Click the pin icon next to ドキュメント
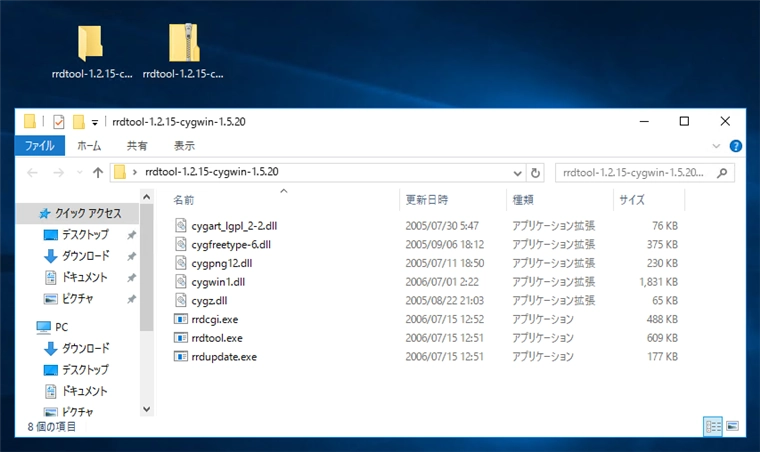 tap(131, 278)
